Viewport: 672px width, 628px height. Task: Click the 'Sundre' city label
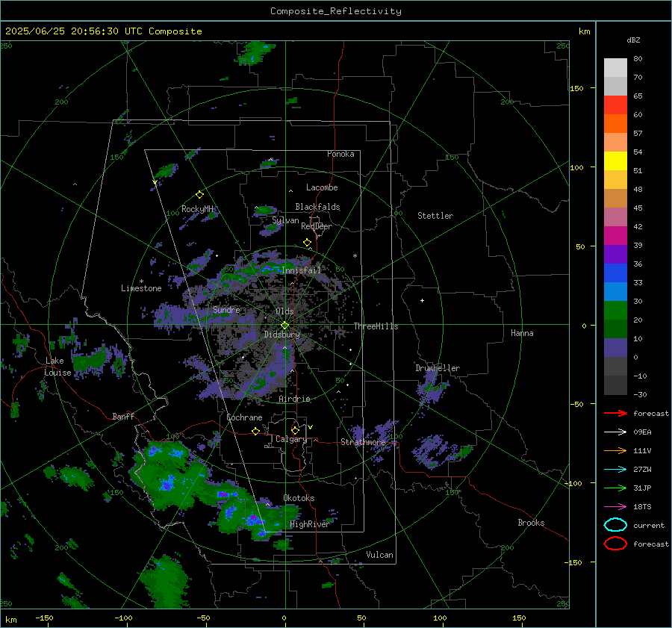pyautogui.click(x=226, y=309)
